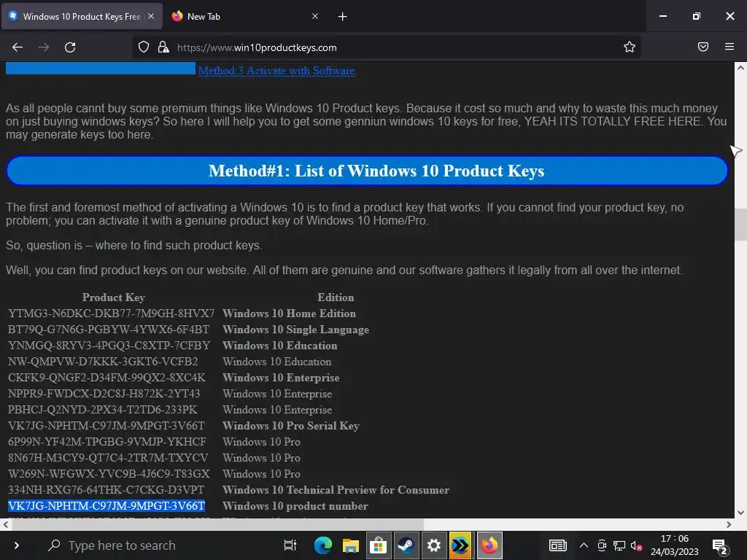Click the Method#1 List of Keys banner
This screenshot has height=560, width=747.
pos(367,171)
